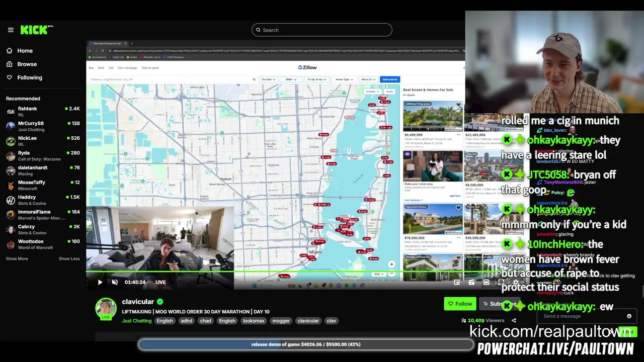The height and width of the screenshot is (362, 644).
Task: Click the clav tag
Action: click(331, 321)
